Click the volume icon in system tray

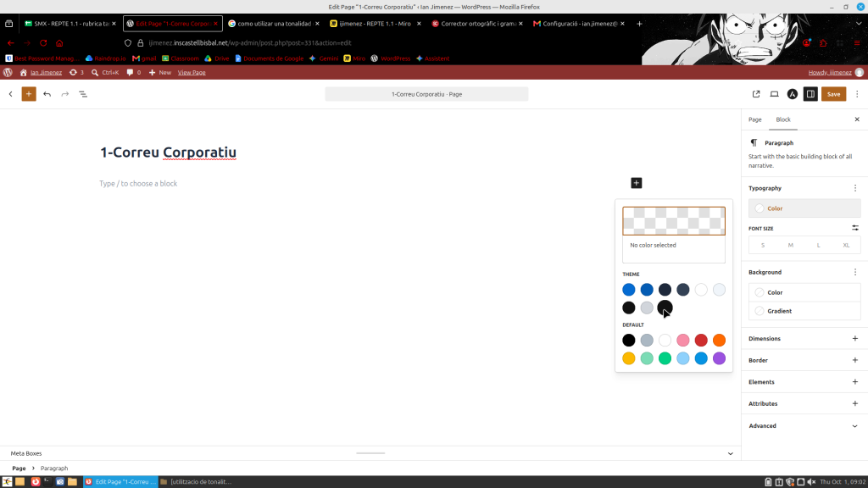[811, 482]
